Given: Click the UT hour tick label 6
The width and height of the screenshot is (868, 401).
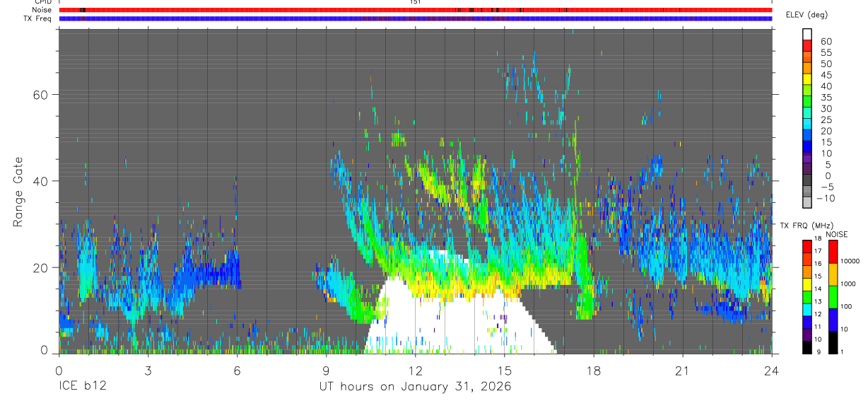Looking at the screenshot, I should [x=237, y=371].
